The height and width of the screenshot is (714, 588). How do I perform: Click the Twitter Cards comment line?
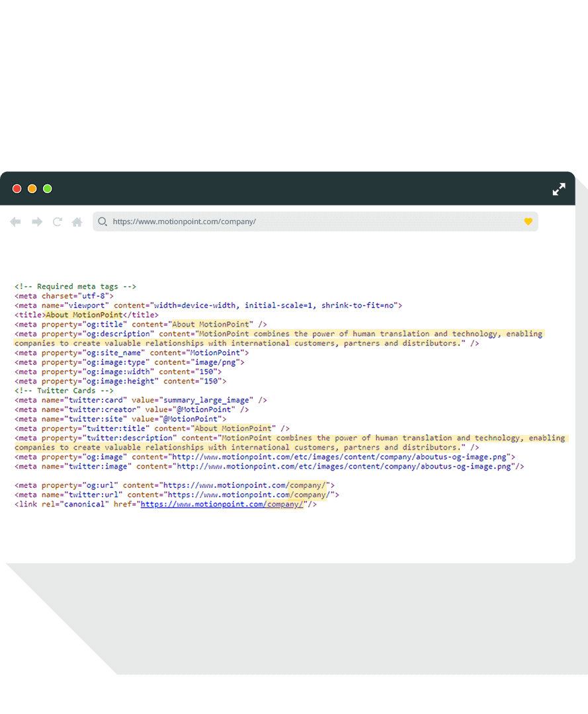(x=63, y=391)
